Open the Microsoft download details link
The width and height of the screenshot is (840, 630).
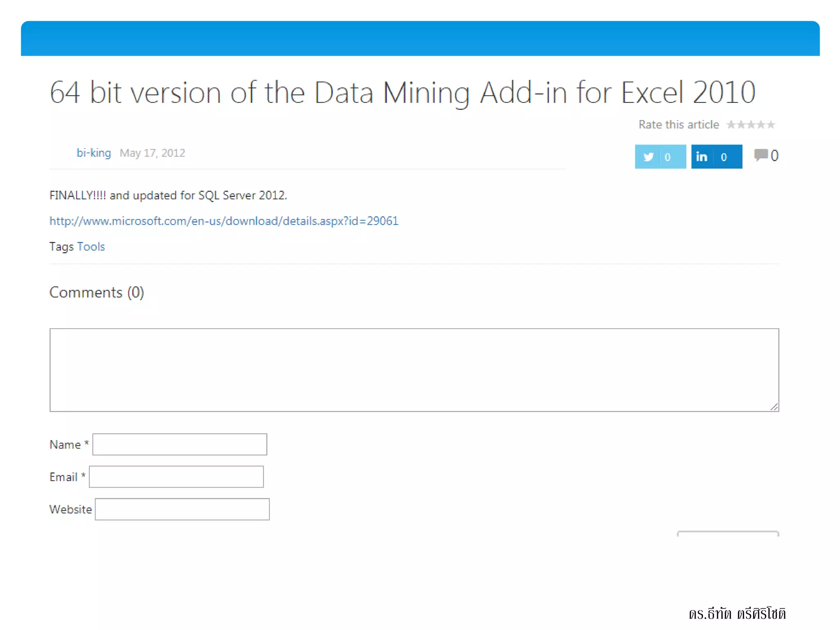click(224, 221)
